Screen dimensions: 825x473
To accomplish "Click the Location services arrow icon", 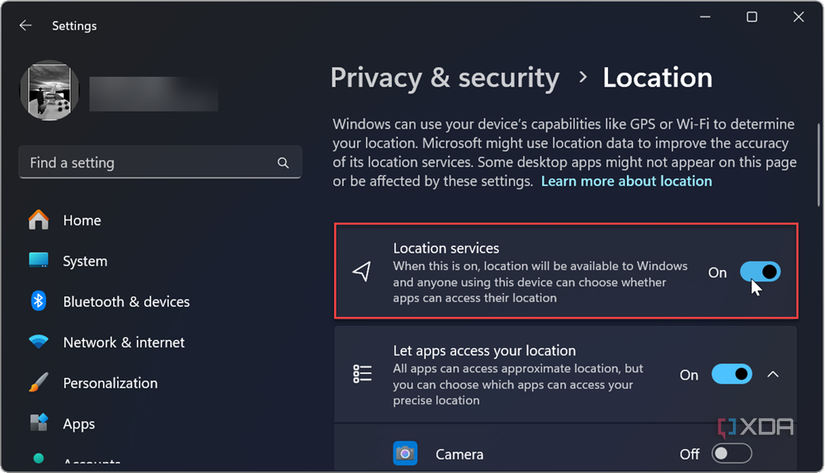I will pos(362,271).
